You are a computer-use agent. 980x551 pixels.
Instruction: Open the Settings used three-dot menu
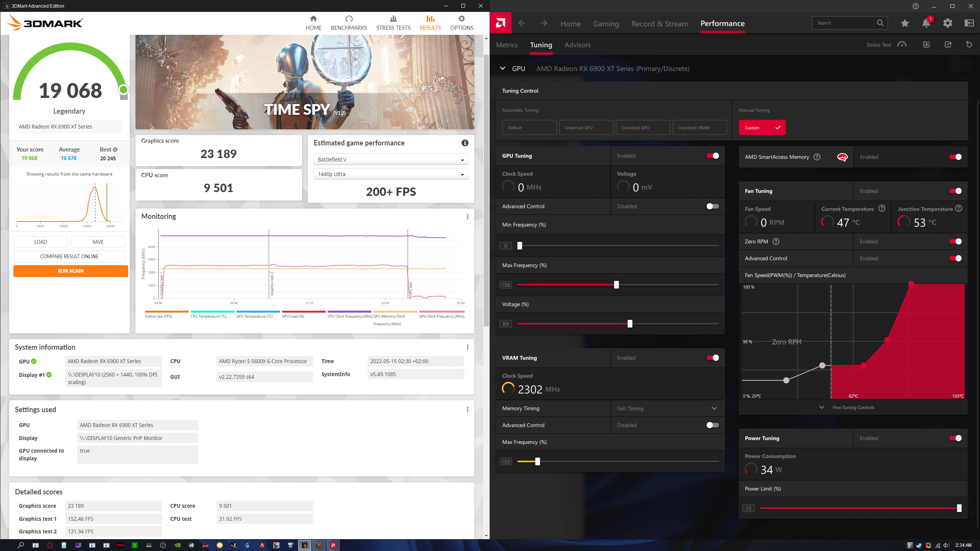(x=467, y=409)
